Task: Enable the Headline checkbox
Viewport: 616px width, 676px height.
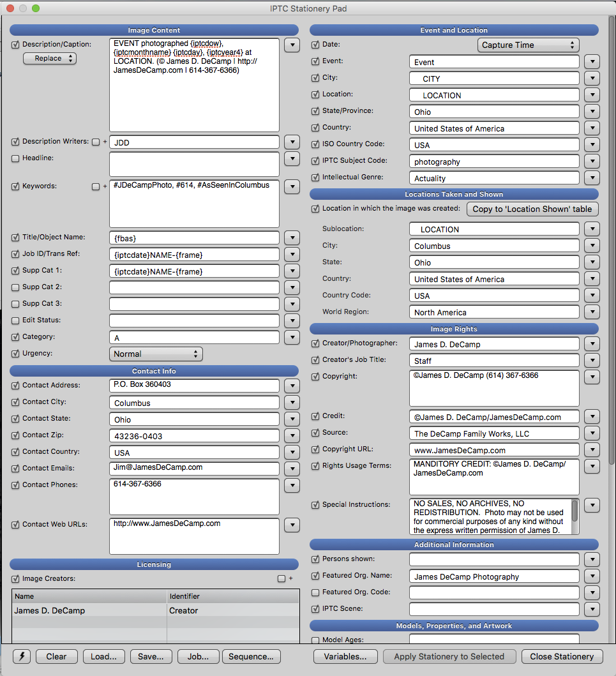Action: [x=15, y=158]
